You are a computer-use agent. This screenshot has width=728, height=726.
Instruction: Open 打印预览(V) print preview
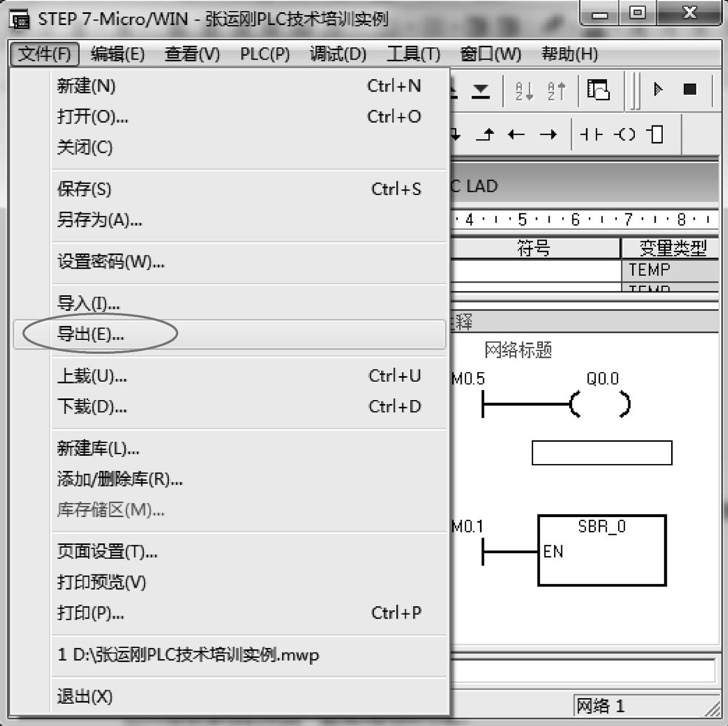click(230, 582)
